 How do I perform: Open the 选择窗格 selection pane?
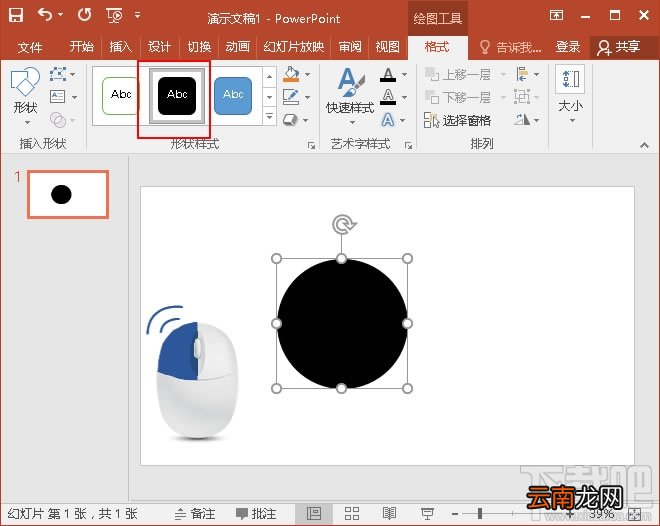coord(458,121)
